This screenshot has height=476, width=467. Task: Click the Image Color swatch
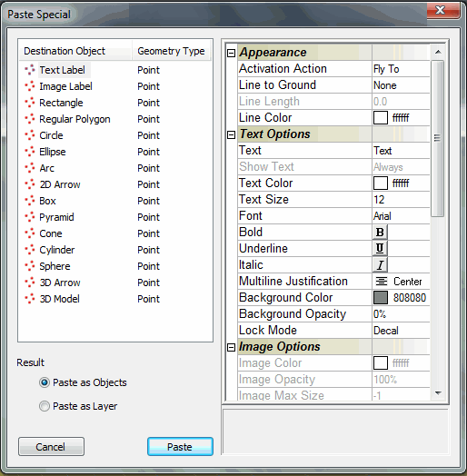381,363
